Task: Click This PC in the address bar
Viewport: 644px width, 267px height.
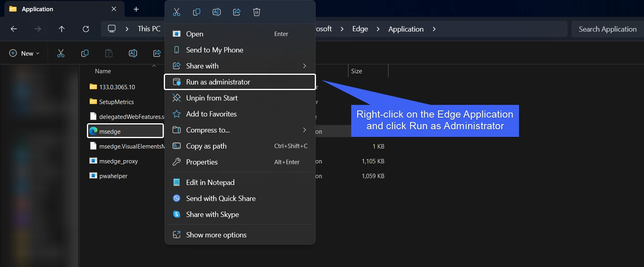Action: coord(149,29)
